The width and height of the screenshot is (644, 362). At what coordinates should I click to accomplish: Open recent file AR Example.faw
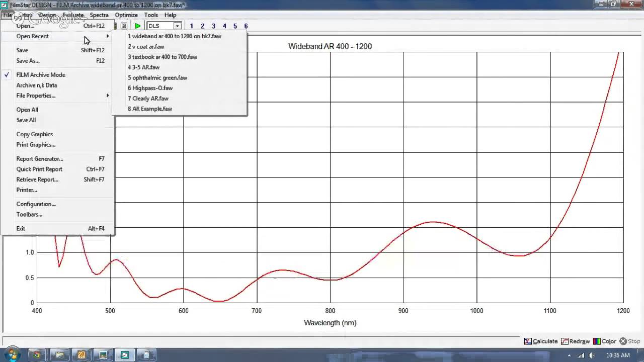pos(180,109)
